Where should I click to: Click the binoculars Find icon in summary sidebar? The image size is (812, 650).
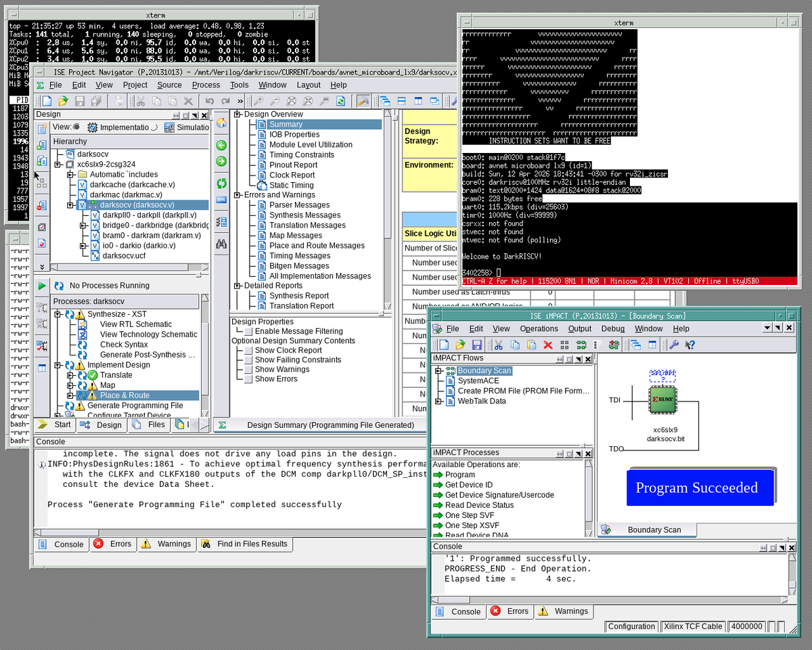(x=221, y=243)
